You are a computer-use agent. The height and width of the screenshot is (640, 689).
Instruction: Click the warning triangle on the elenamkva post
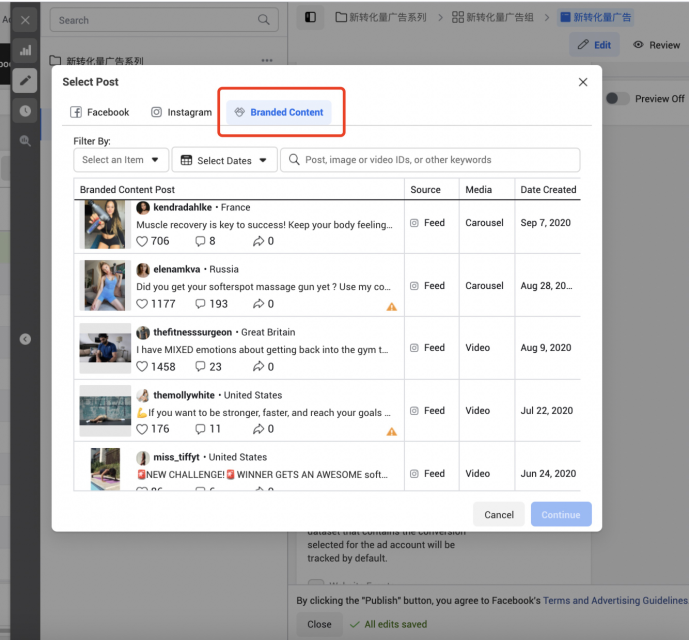tap(392, 307)
